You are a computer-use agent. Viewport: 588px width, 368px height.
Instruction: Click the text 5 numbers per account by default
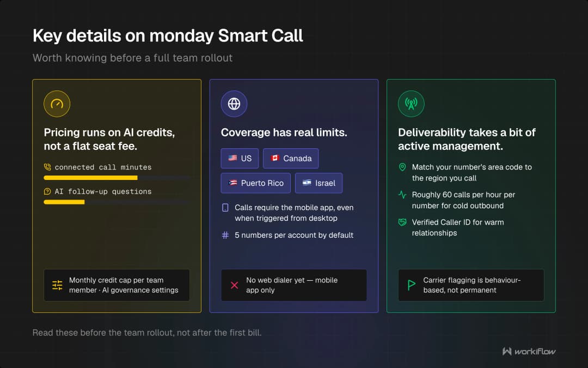pyautogui.click(x=294, y=235)
